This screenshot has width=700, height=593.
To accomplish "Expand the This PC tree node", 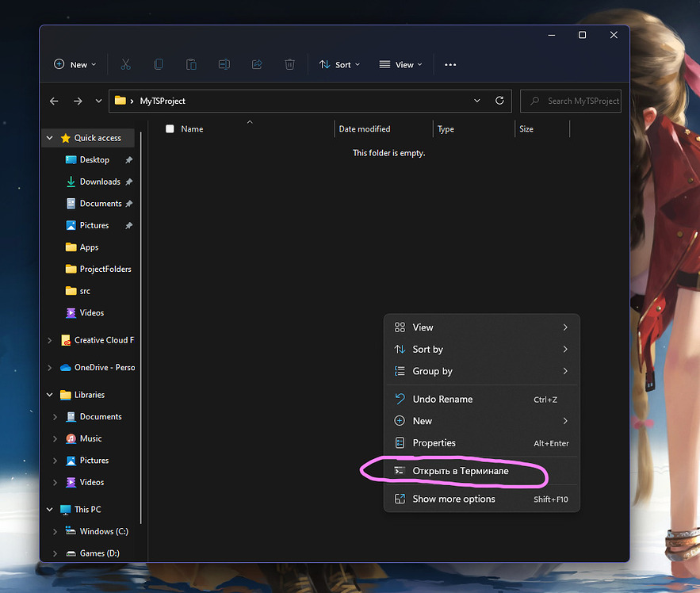I will (50, 510).
